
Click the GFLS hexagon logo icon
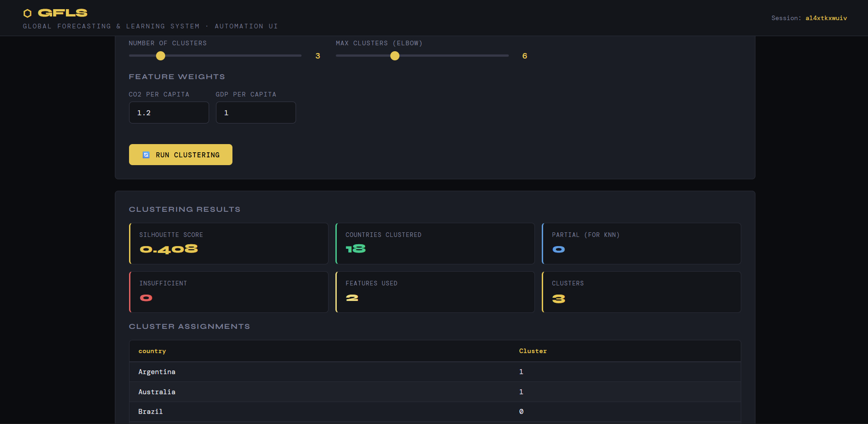[x=27, y=13]
